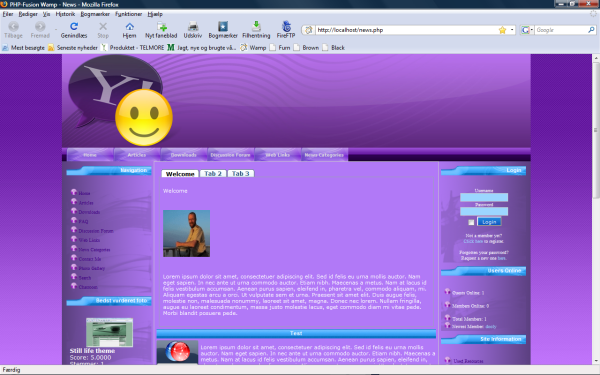Bookmark page with yellow star icon

click(x=502, y=30)
